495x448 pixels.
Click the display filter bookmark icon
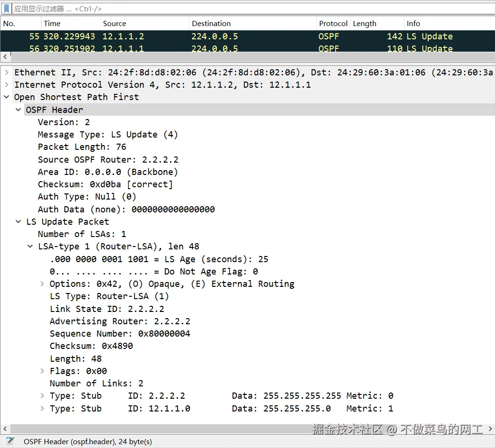point(7,9)
